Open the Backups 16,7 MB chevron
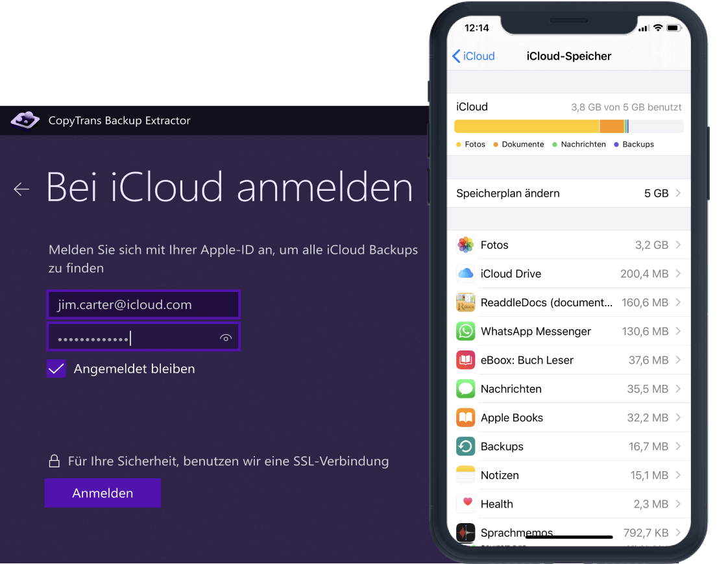 point(678,447)
